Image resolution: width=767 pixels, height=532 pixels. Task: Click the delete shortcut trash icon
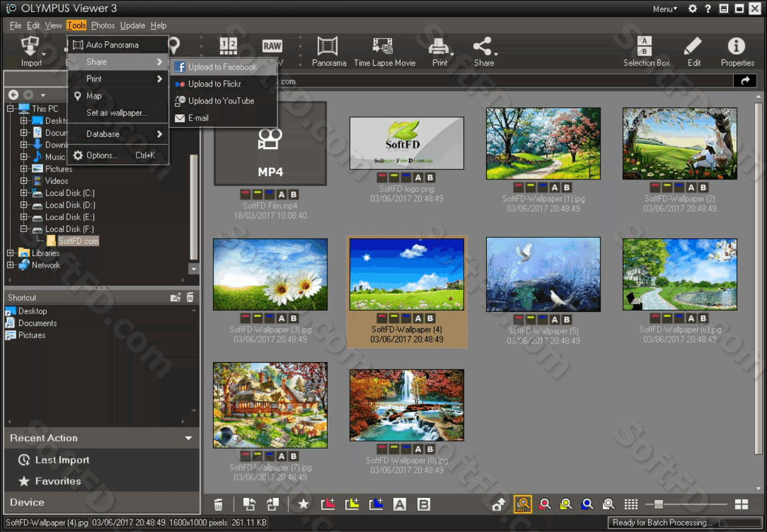190,297
